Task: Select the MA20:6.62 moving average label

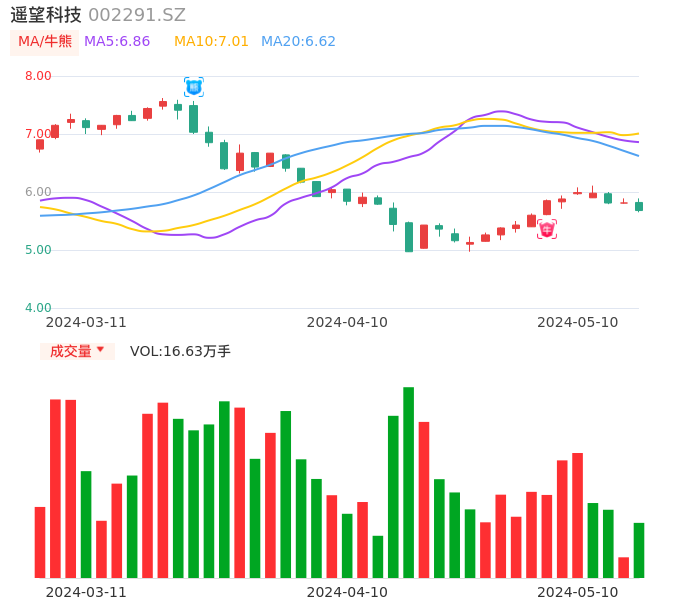Action: coord(298,42)
